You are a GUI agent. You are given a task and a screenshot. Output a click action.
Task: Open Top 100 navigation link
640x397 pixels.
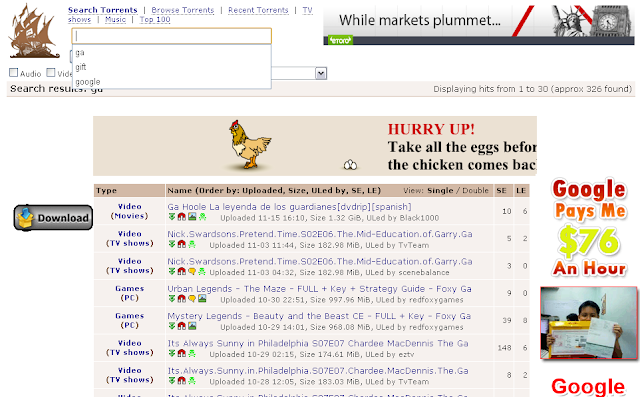(155, 20)
